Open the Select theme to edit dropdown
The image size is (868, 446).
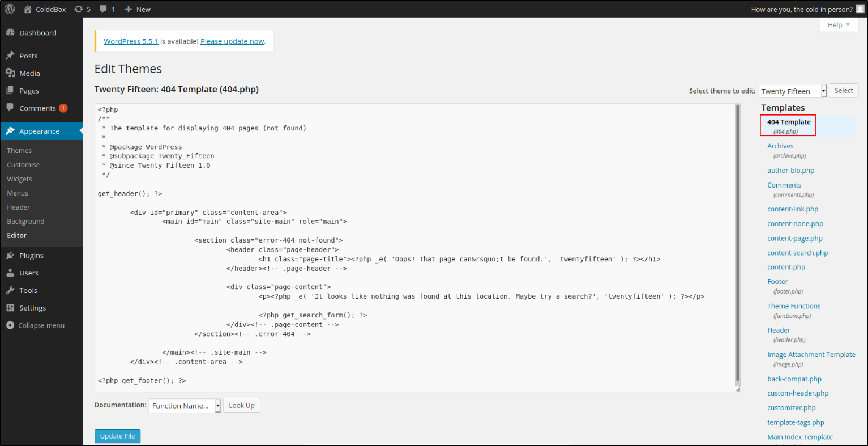pos(792,91)
